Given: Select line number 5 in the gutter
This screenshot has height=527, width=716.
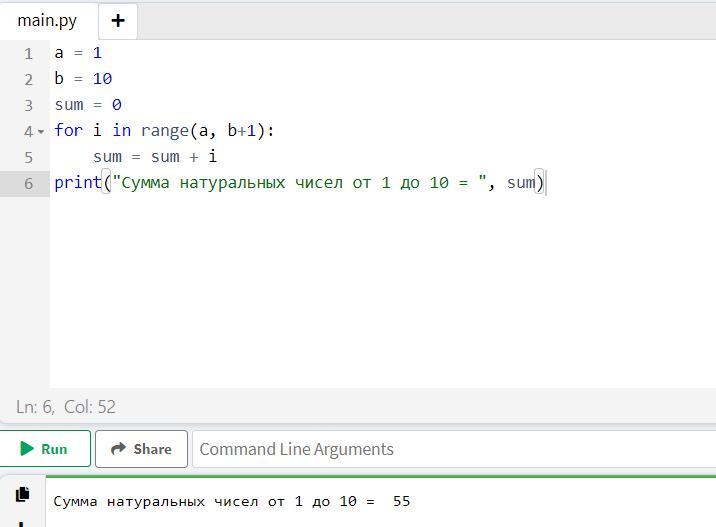Looking at the screenshot, I should 28,157.
